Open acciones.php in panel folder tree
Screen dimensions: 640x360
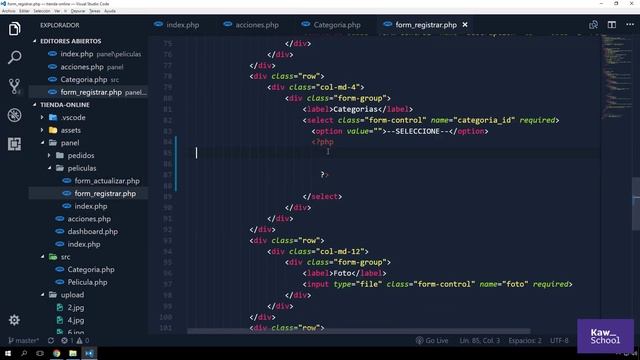[89, 219]
